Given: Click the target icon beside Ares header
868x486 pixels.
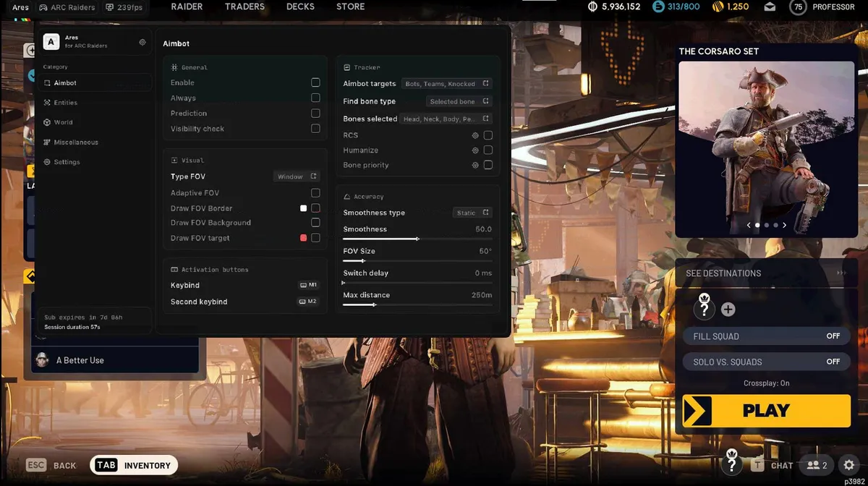Looking at the screenshot, I should [x=142, y=42].
